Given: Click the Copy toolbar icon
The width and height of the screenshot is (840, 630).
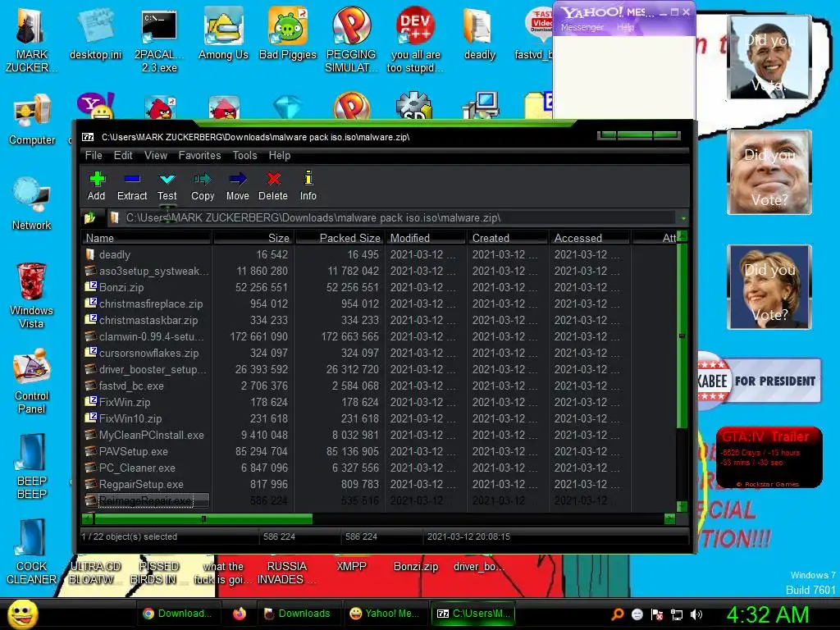Looking at the screenshot, I should [x=203, y=185].
